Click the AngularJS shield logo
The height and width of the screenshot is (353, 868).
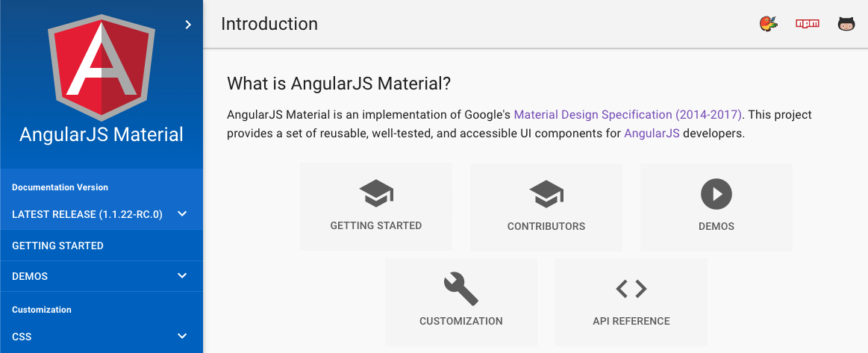[x=102, y=67]
